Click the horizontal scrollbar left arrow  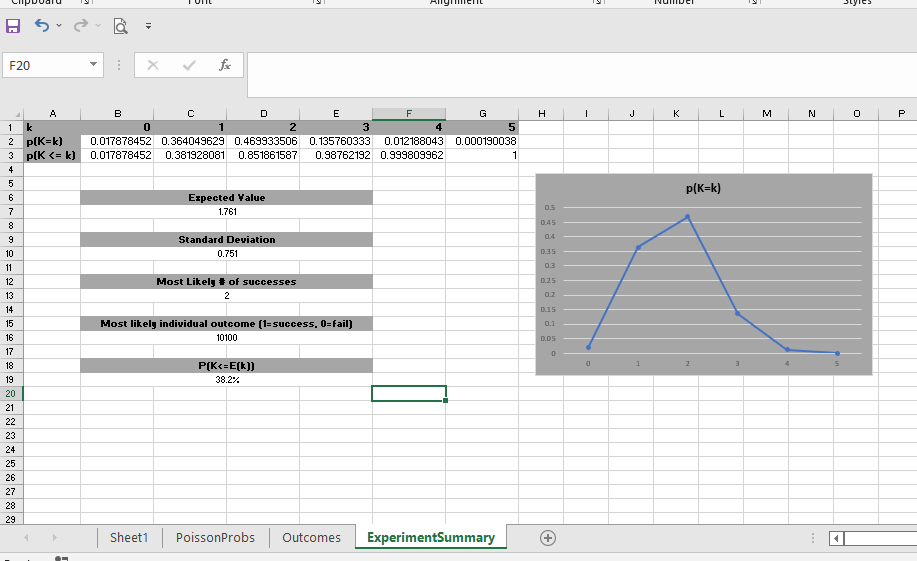838,538
